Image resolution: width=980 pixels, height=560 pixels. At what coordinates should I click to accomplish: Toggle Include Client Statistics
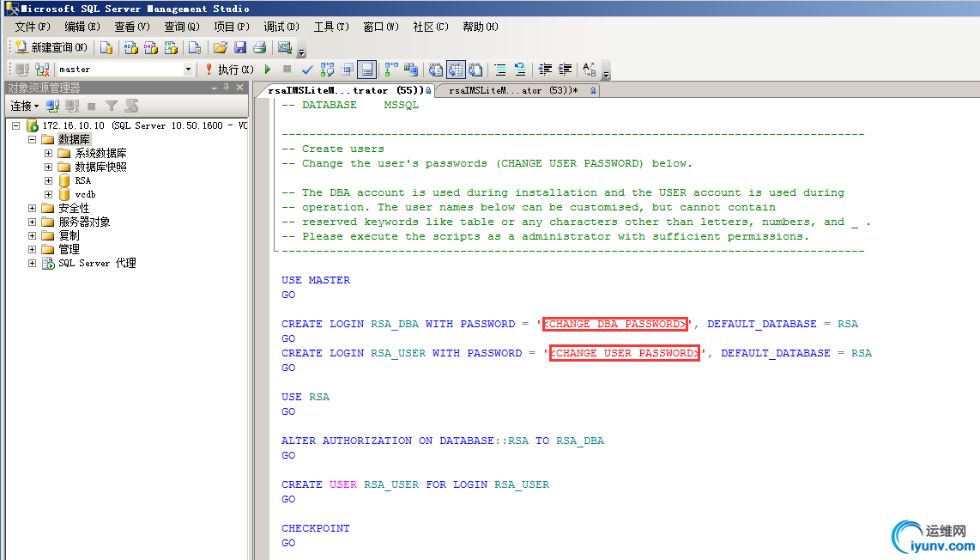pyautogui.click(x=411, y=70)
